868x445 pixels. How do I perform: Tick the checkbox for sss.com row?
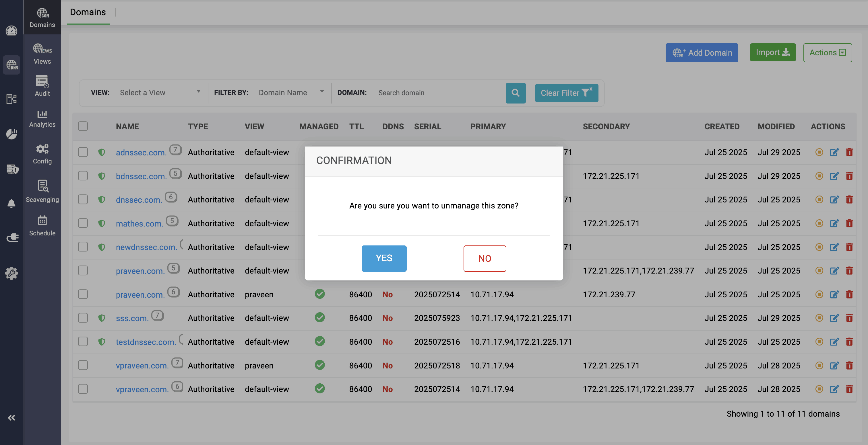coord(83,318)
